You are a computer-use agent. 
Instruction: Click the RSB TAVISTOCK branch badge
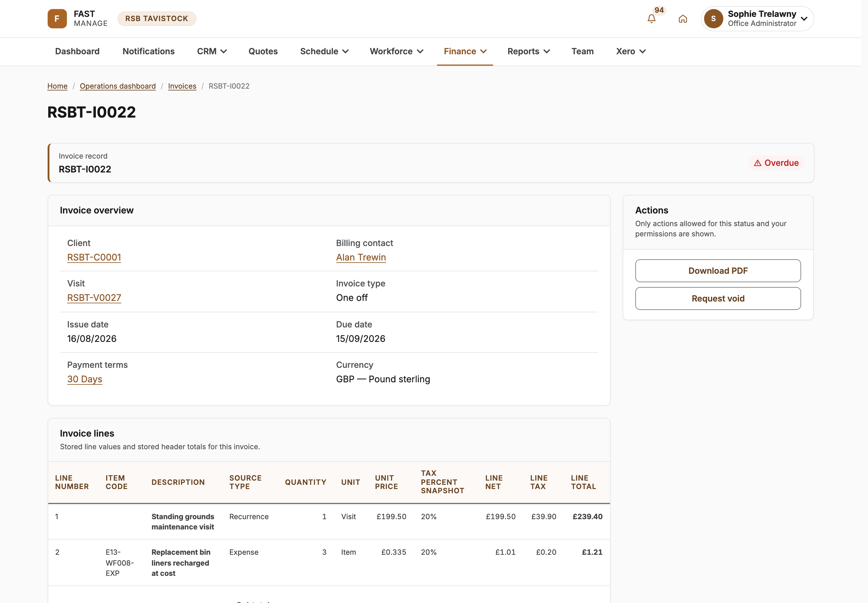point(157,18)
